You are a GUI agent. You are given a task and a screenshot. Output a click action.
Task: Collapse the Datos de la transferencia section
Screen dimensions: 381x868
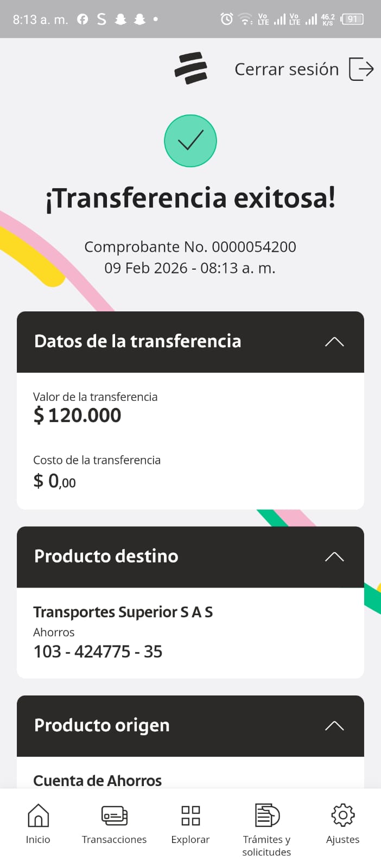(x=334, y=342)
